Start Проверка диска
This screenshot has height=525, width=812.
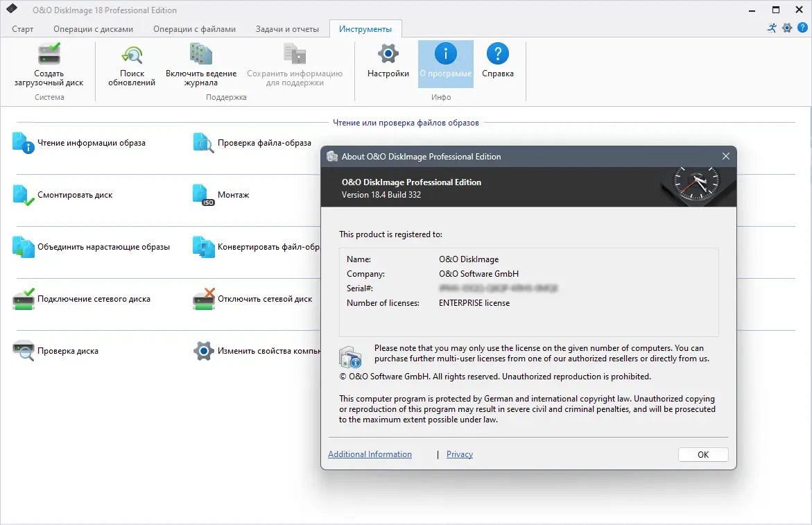[55, 351]
